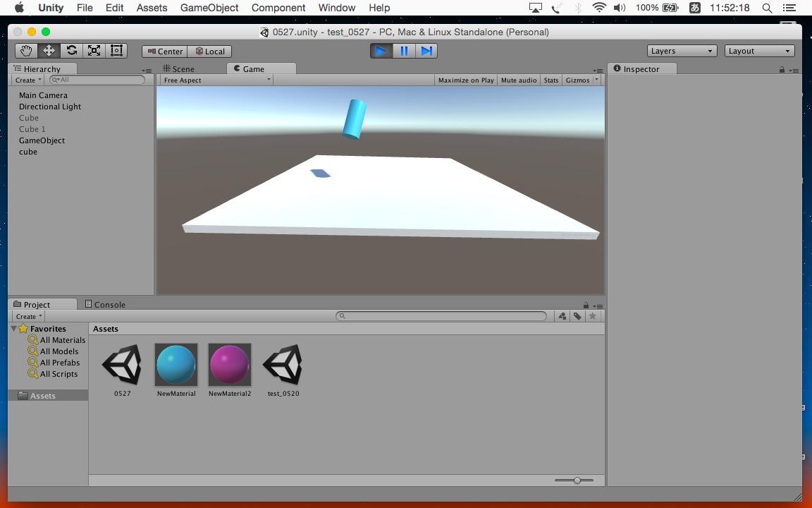Adjust the asset icon size slider

coord(577,480)
